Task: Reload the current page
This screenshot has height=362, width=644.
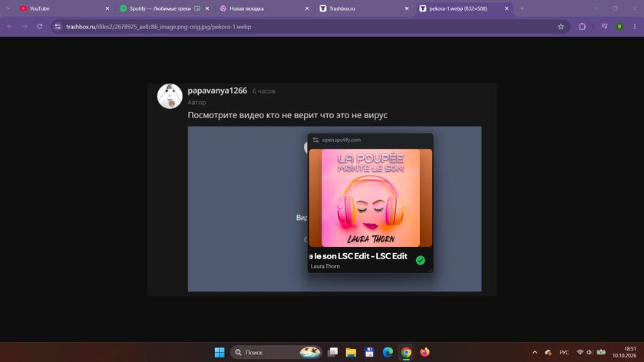Action: coord(40,27)
